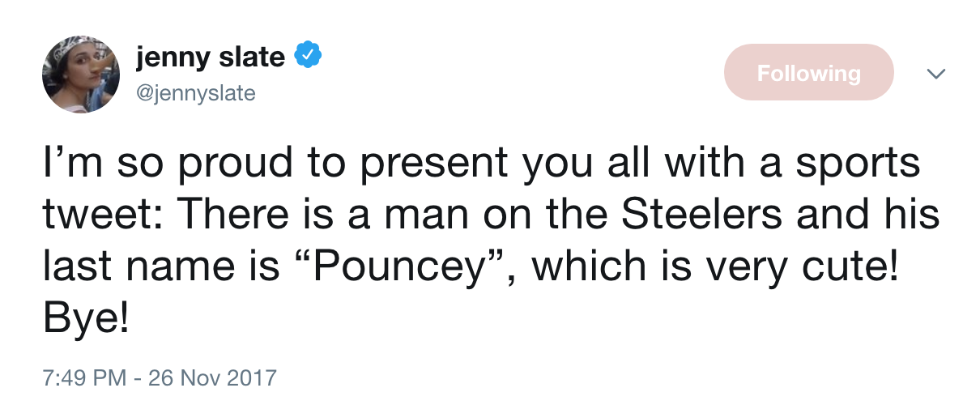This screenshot has height=405, width=980.
Task: Expand the tweet options chevron arrow
Action: coord(935,74)
